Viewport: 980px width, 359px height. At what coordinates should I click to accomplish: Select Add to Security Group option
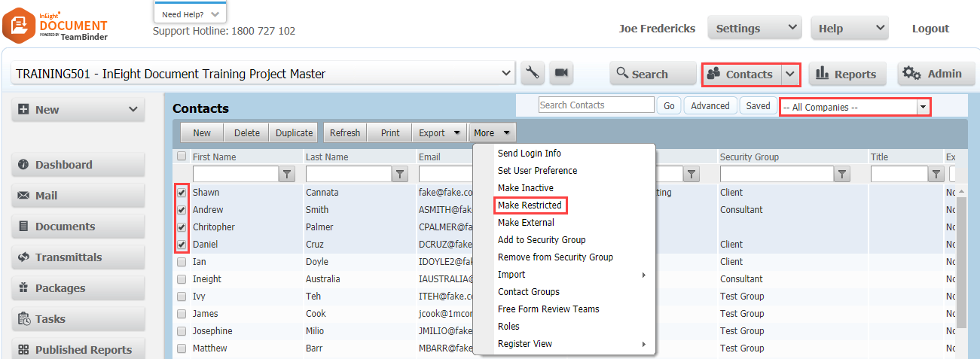pyautogui.click(x=541, y=240)
